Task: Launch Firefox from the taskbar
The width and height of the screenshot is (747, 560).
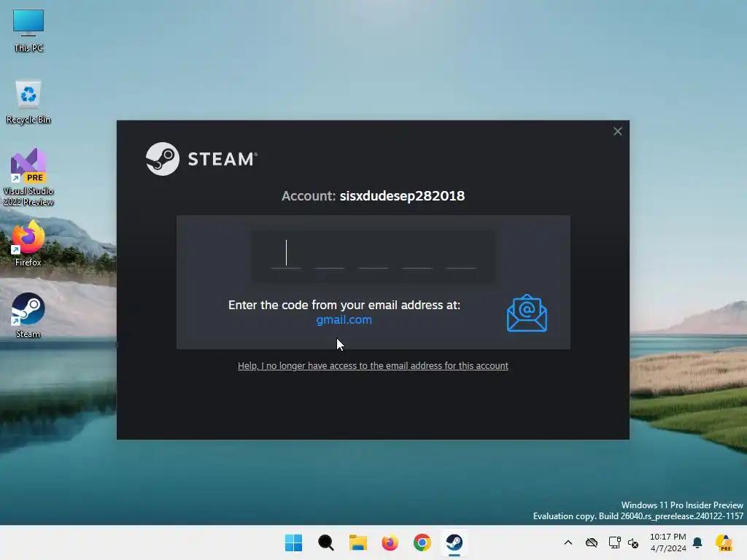Action: (x=390, y=542)
